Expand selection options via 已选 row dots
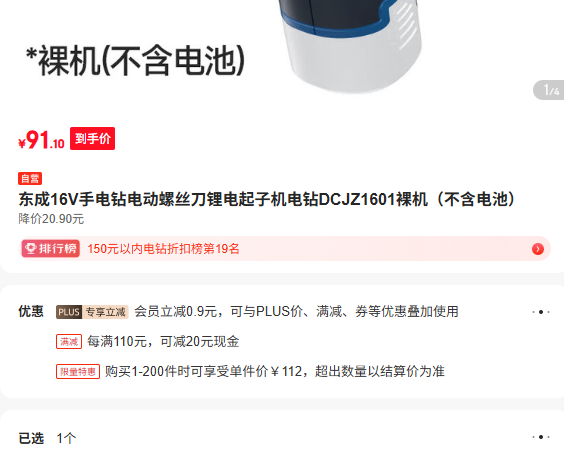 [541, 437]
